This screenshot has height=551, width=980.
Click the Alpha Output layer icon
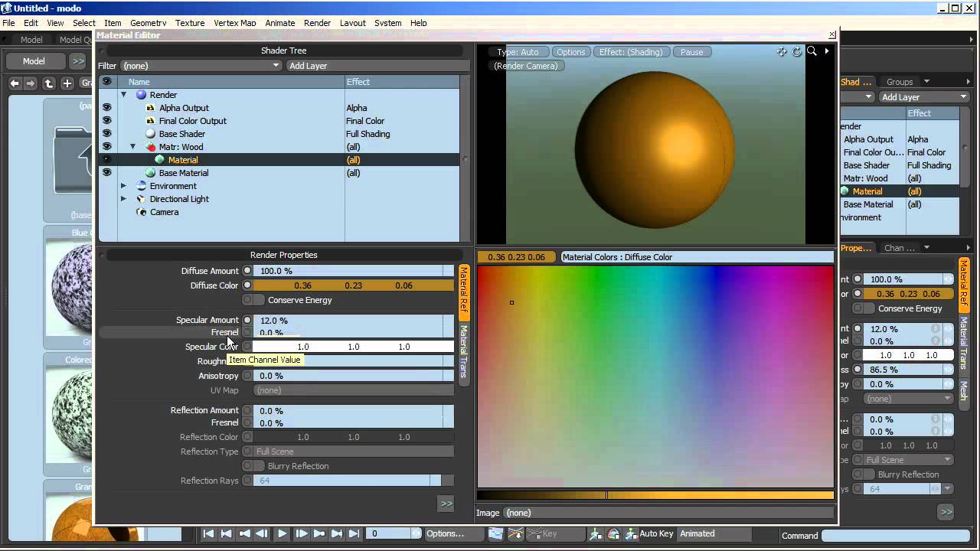[x=150, y=108]
